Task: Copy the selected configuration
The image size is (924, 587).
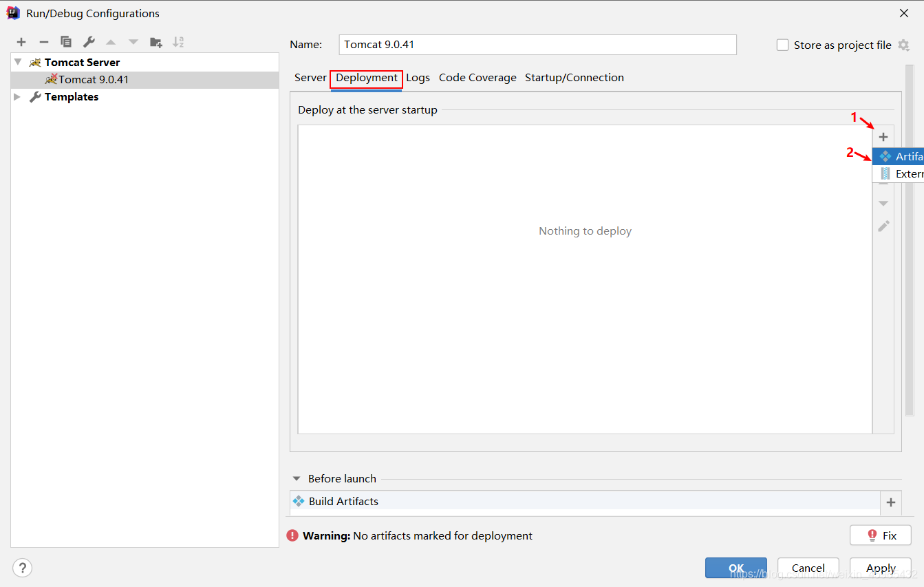Action: tap(66, 42)
